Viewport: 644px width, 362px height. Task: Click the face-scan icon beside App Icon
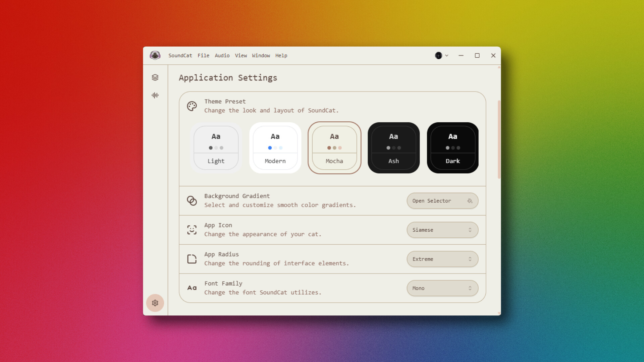[x=192, y=230]
